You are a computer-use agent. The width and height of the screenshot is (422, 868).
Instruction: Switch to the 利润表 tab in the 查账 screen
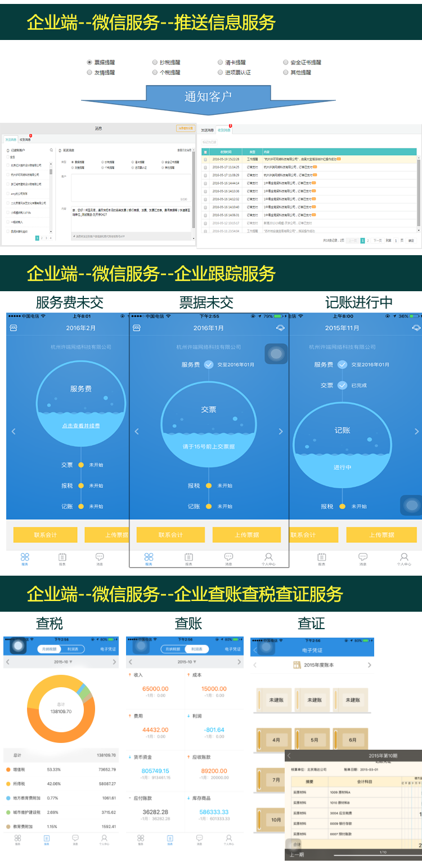[196, 649]
